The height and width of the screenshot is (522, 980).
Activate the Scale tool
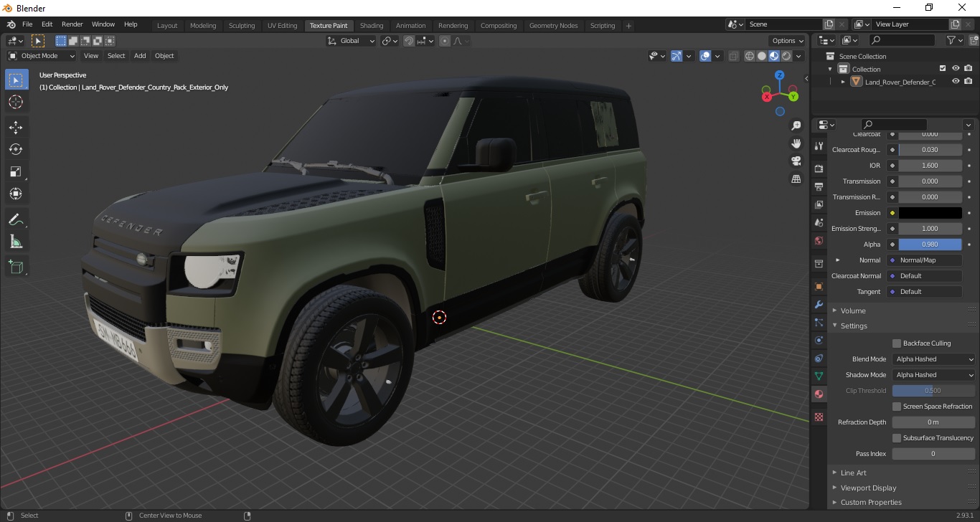(x=16, y=171)
